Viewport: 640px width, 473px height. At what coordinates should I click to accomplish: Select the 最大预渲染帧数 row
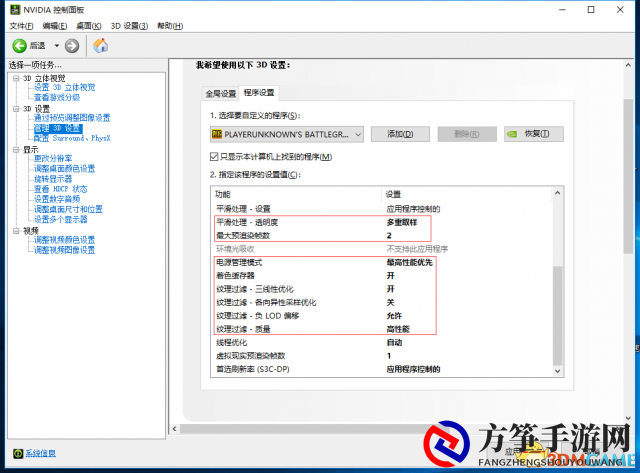pos(382,235)
